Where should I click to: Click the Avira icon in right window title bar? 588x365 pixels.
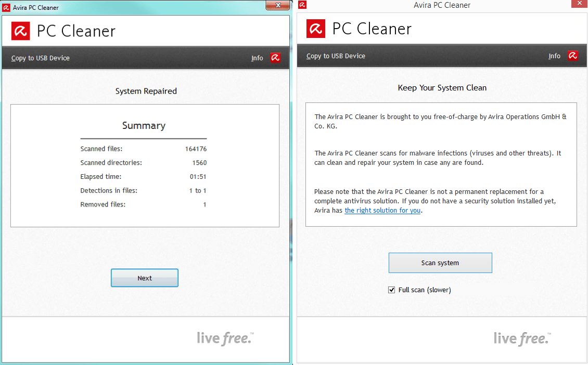(302, 4)
